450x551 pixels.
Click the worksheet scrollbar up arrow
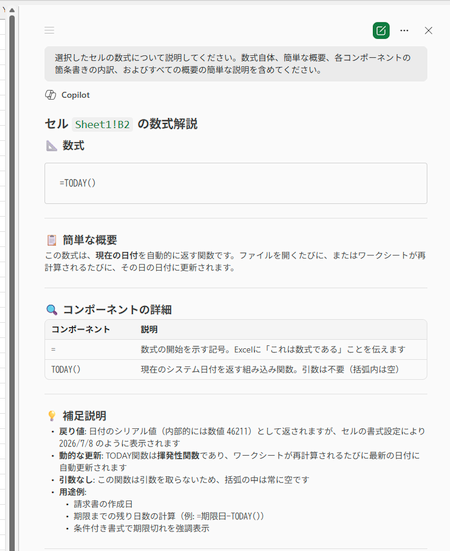(12, 10)
